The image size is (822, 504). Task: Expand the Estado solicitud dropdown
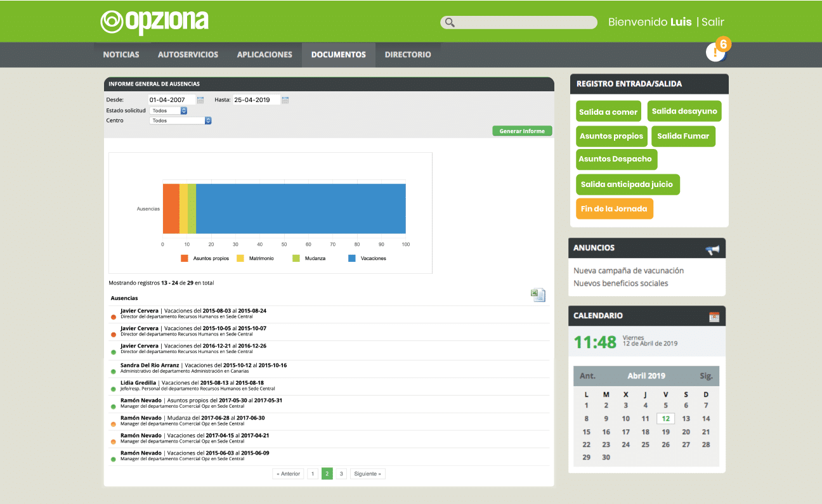(x=169, y=110)
